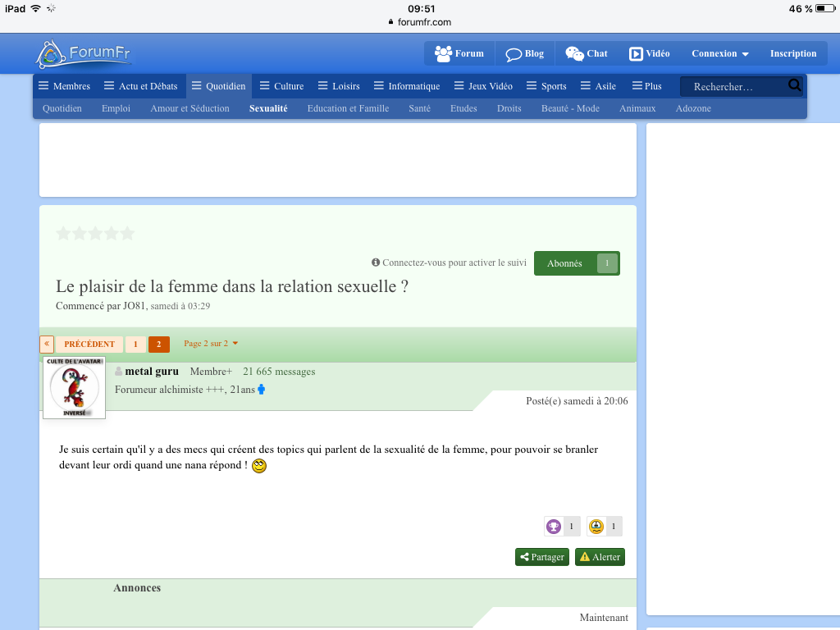Click the trophy reaction icon
The height and width of the screenshot is (630, 840).
coord(554,527)
